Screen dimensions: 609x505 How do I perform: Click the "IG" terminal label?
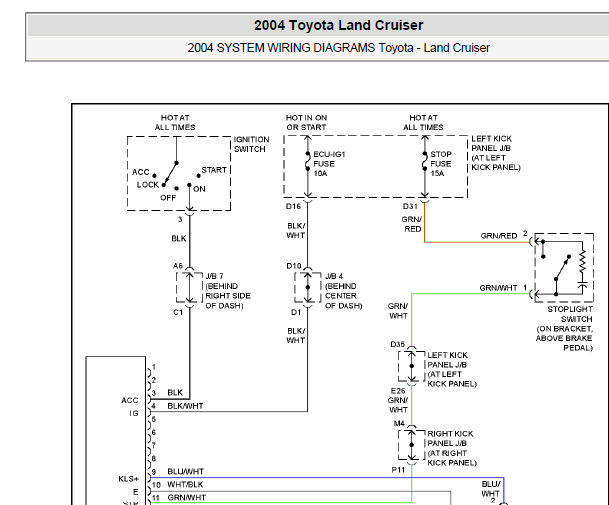point(134,413)
